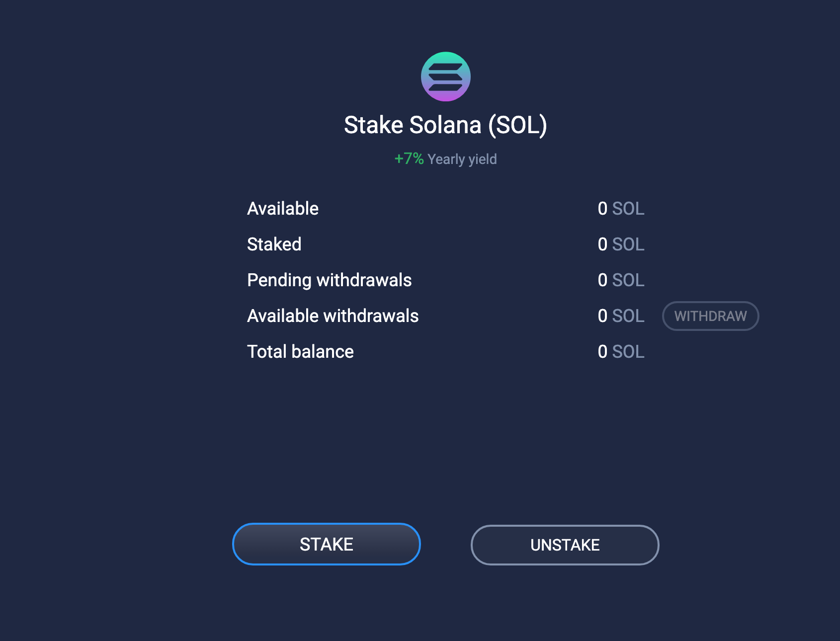Select the 'Stake Solana (SOL)' heading

pyautogui.click(x=445, y=125)
